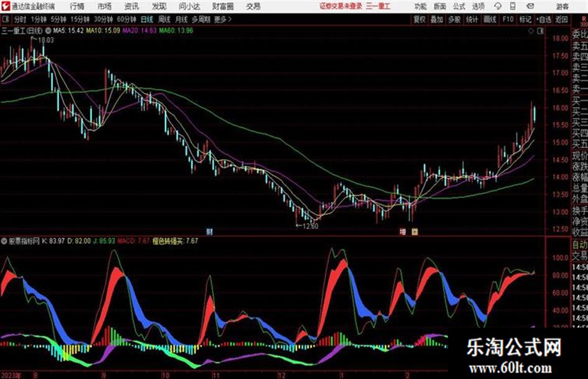Click the MA5: 15.42 label

coord(68,30)
